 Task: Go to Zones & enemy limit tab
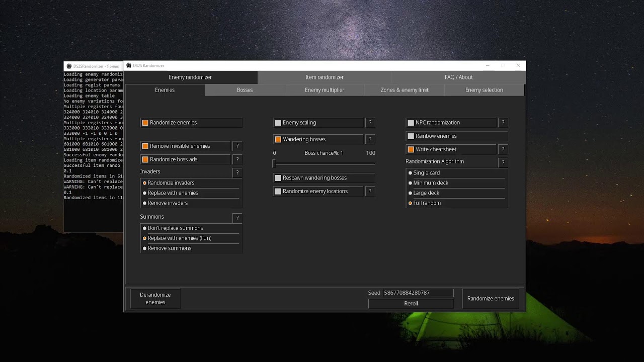tap(405, 90)
